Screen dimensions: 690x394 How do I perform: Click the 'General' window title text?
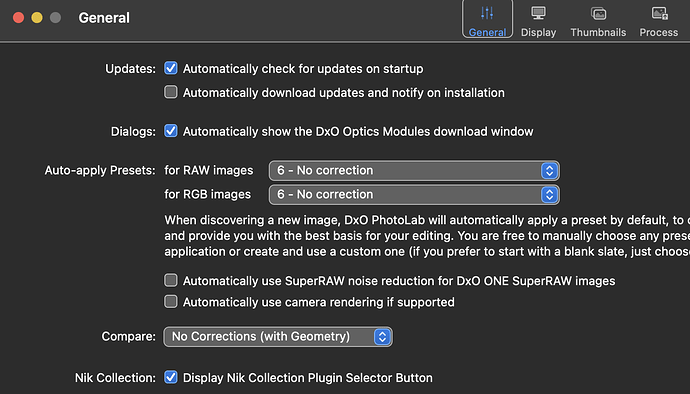click(x=104, y=18)
